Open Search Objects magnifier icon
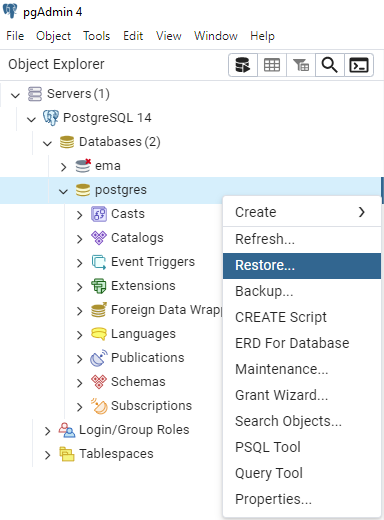 click(x=330, y=65)
